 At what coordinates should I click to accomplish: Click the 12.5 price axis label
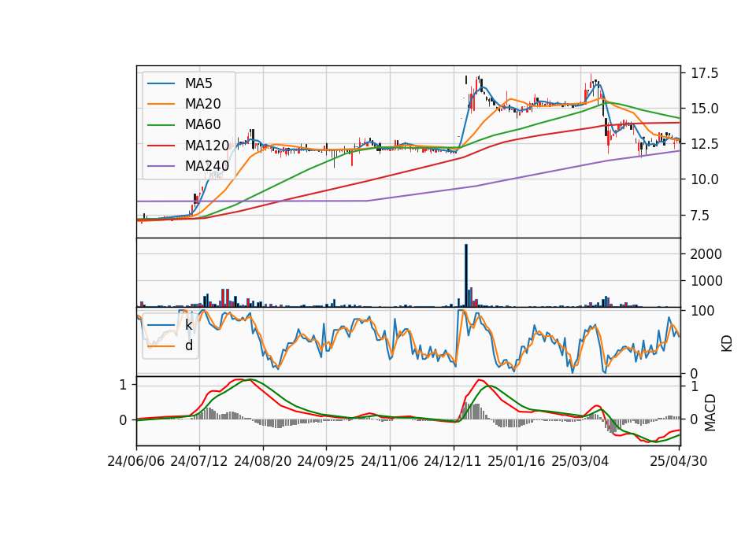pyautogui.click(x=704, y=144)
